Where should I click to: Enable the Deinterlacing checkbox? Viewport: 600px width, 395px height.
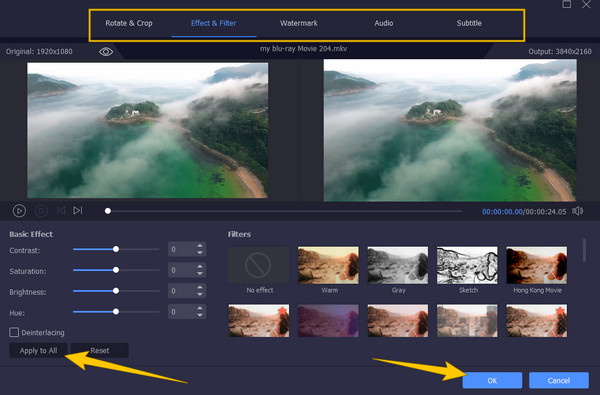(x=14, y=332)
